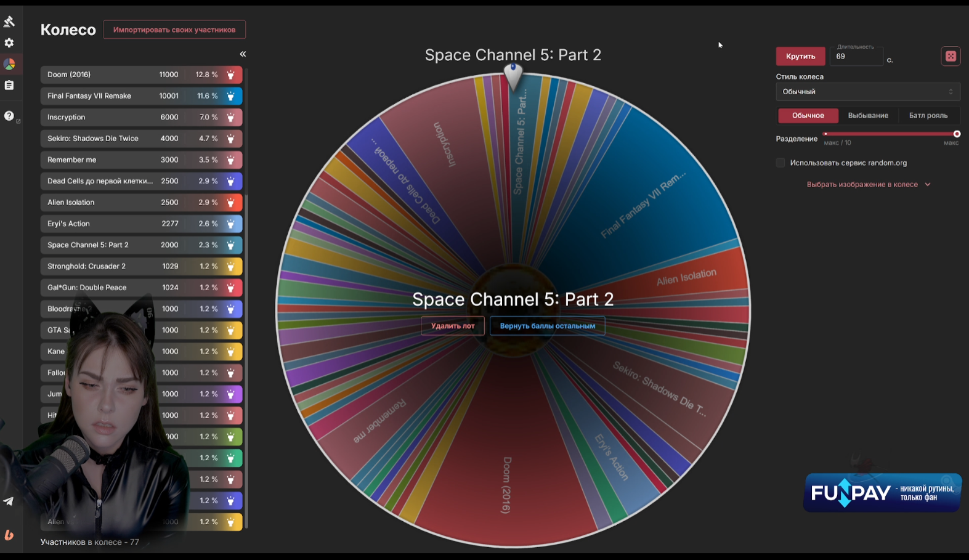Click spotlight icon on Final Fantasy VII Remake row
Viewport: 969px width, 560px height.
click(x=230, y=96)
